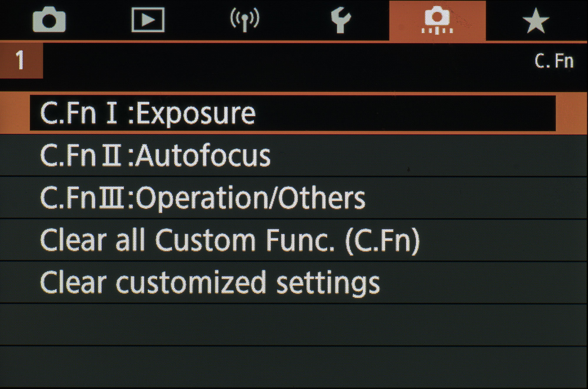Open the Wireless communication settings tab

(x=245, y=20)
